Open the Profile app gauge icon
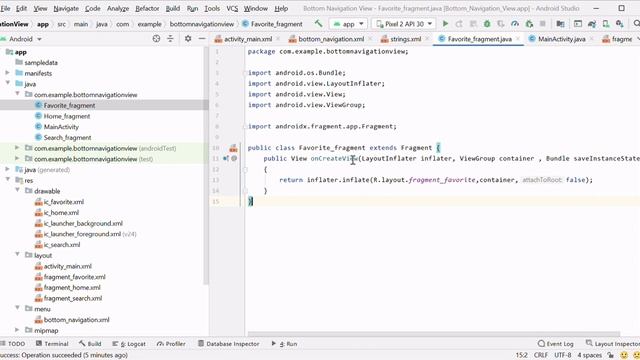This screenshot has width=640, height=360. [x=515, y=24]
